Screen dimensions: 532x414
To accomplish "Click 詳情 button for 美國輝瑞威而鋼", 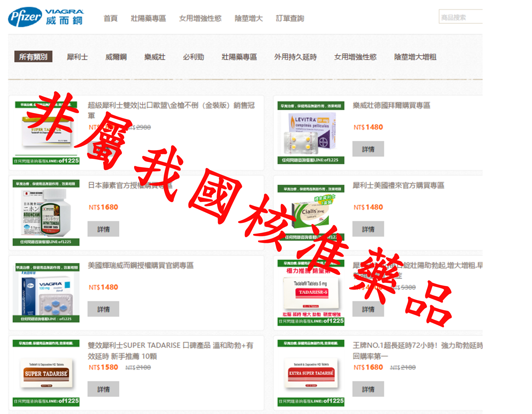I will (x=103, y=309).
